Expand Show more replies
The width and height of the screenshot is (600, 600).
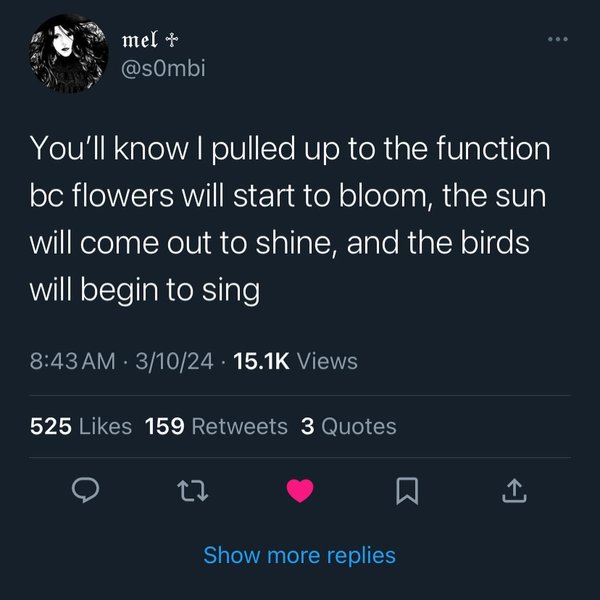pyautogui.click(x=299, y=555)
